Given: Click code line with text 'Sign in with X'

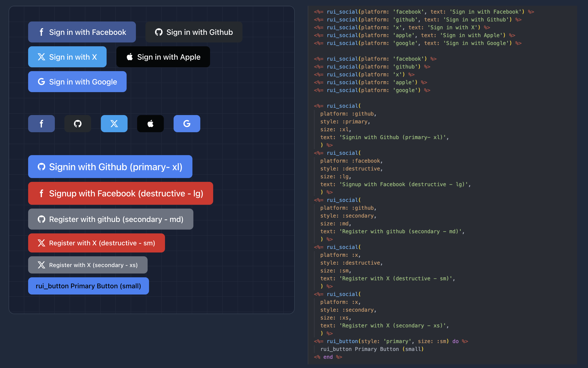Looking at the screenshot, I should tap(402, 27).
